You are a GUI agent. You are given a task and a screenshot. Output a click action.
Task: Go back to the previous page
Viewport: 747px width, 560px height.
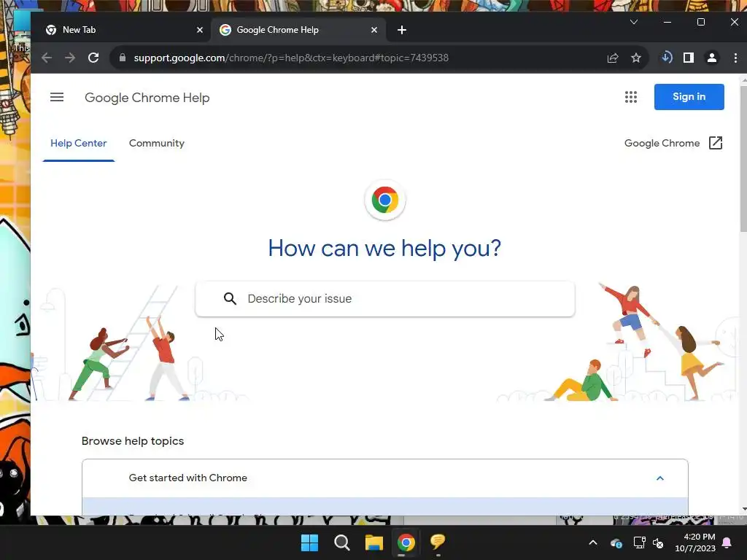tap(47, 58)
